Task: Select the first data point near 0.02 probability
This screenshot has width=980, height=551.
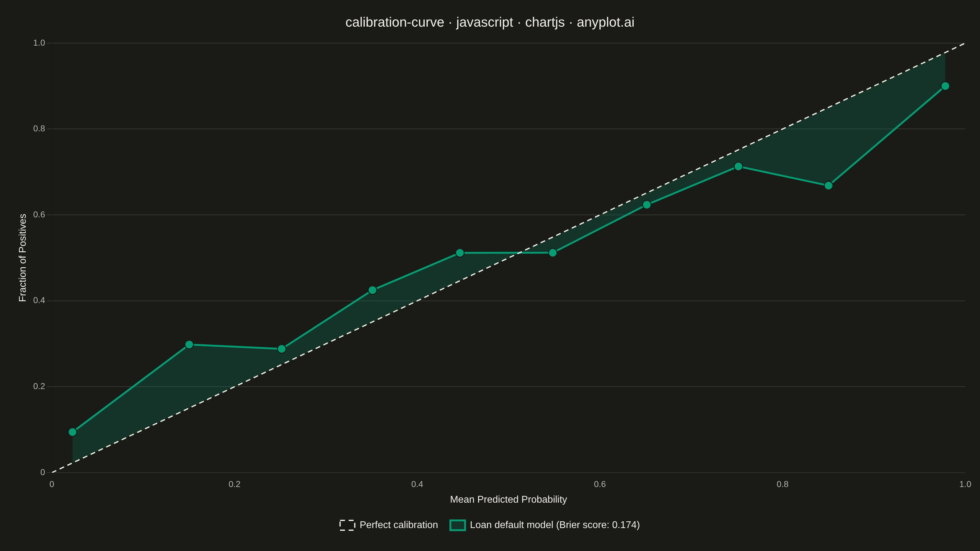Action: click(x=73, y=432)
